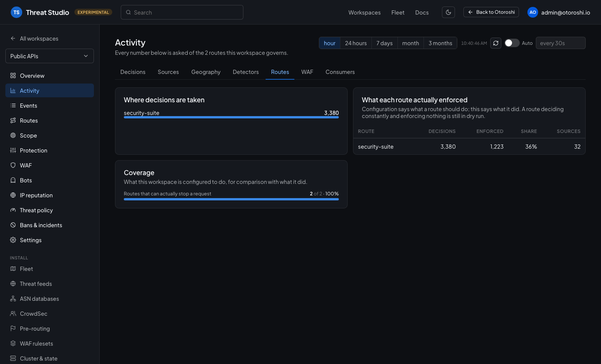Open the every 30s interval dropdown
This screenshot has height=364, width=601.
point(560,43)
